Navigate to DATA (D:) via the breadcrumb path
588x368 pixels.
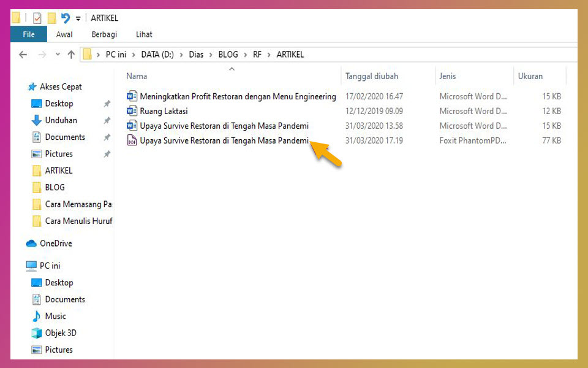point(157,54)
